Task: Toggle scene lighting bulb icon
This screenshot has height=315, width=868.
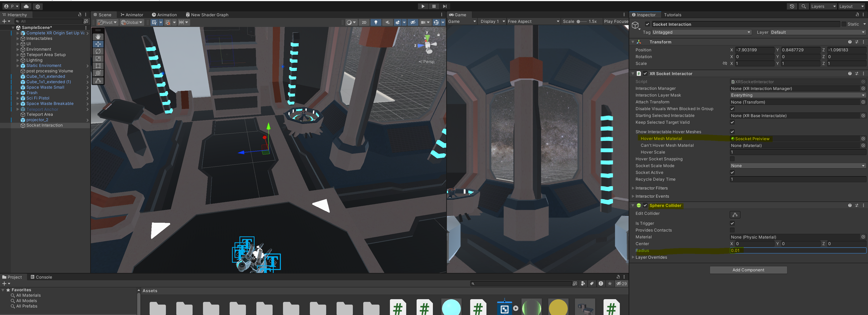Action: [x=376, y=22]
